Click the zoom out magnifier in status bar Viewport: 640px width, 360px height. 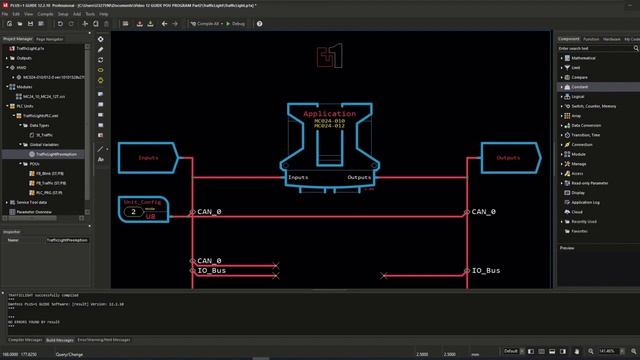coord(591,351)
